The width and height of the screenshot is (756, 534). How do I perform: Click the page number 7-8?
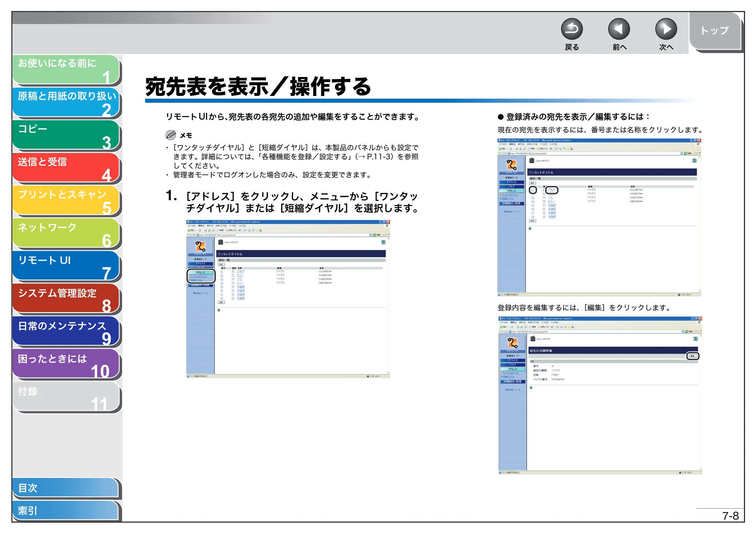pyautogui.click(x=730, y=516)
